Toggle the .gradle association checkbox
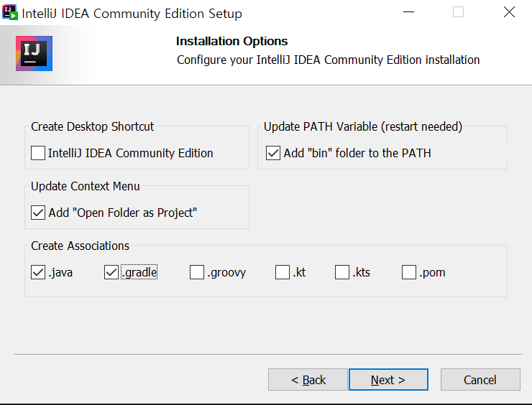Viewport: 532px width, 405px height. click(x=111, y=272)
